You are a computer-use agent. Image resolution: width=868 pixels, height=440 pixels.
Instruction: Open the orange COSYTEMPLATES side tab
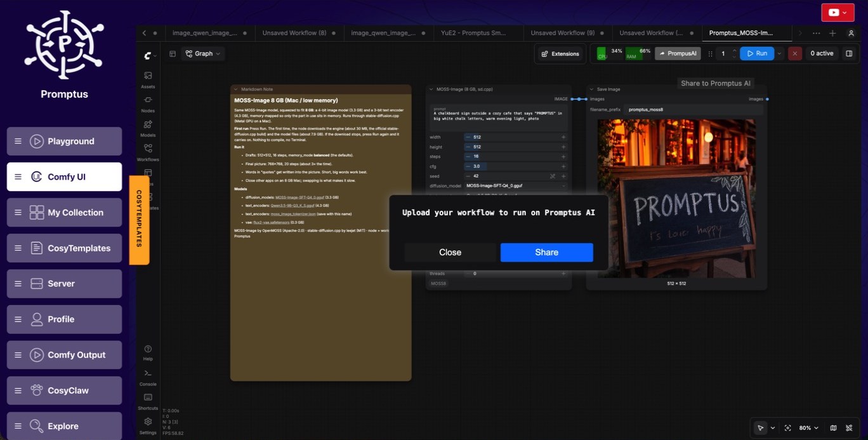139,220
